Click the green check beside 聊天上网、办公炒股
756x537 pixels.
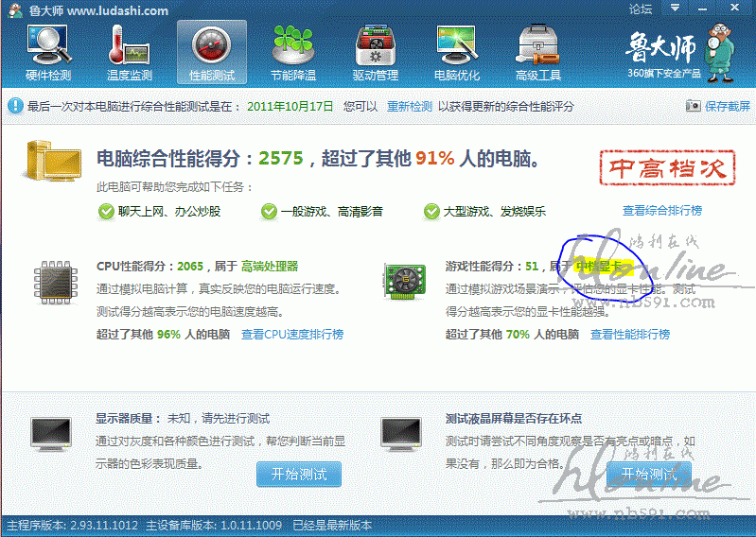pos(106,212)
